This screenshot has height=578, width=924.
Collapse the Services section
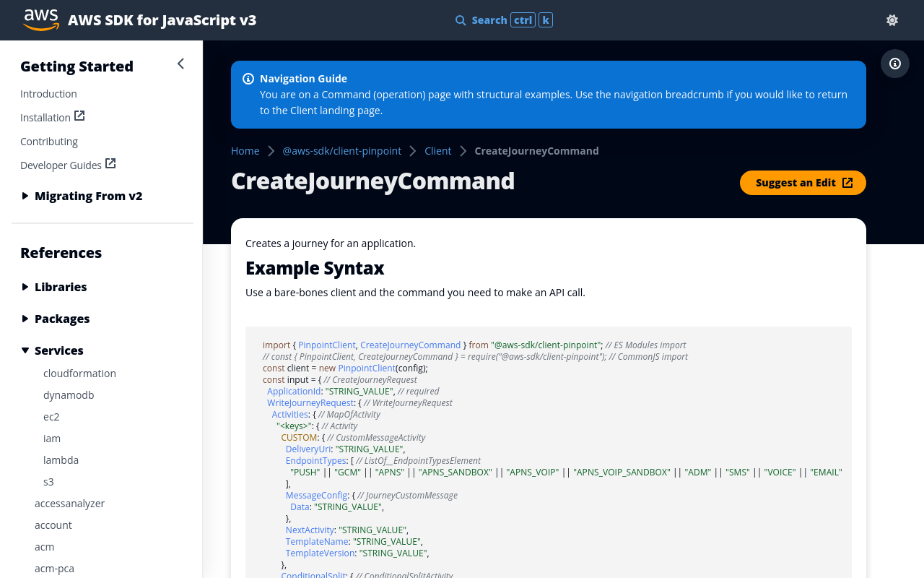tap(52, 350)
